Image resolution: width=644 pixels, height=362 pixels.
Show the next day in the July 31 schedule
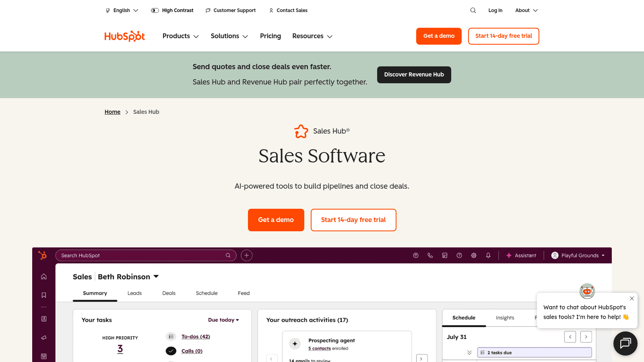[586, 337]
